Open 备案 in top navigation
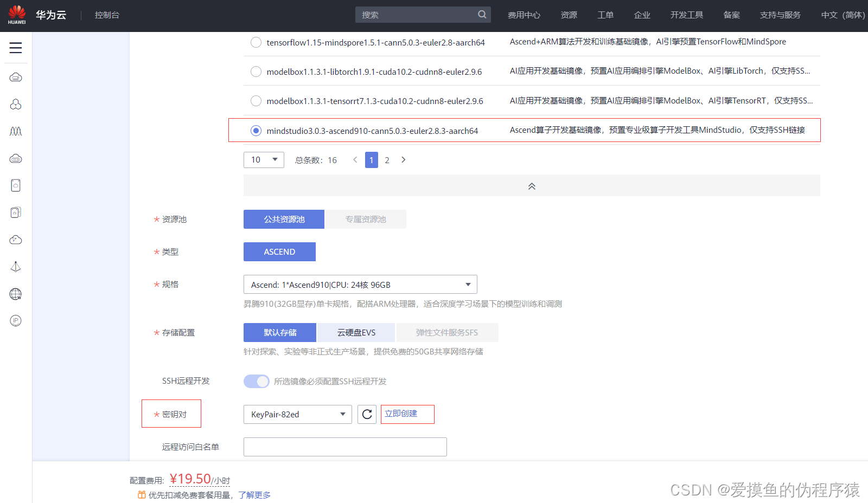 [731, 15]
